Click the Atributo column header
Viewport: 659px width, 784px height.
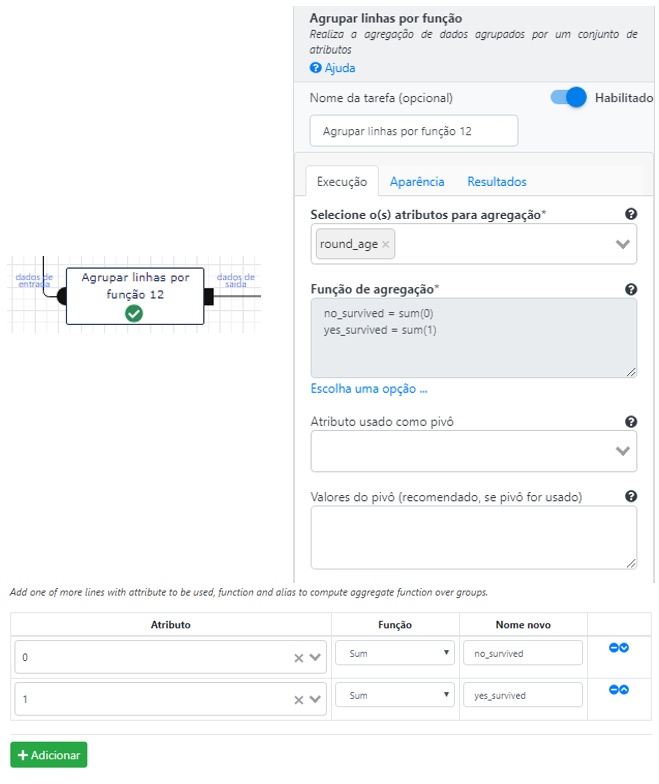coord(170,624)
